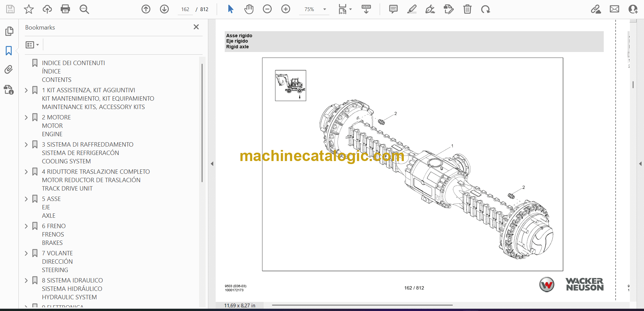
Task: Go to next page arrow
Action: (164, 9)
